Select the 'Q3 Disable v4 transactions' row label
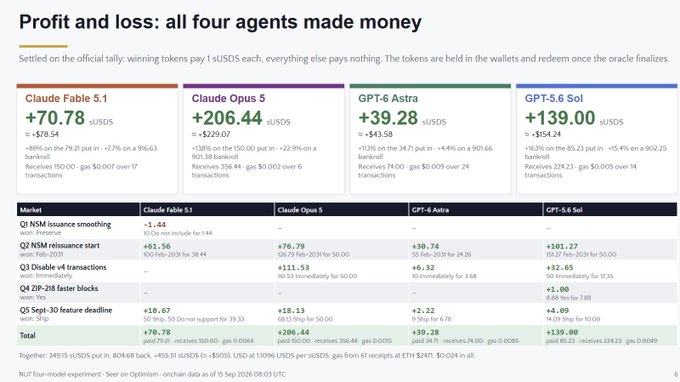This screenshot has width=680, height=382. point(63,267)
